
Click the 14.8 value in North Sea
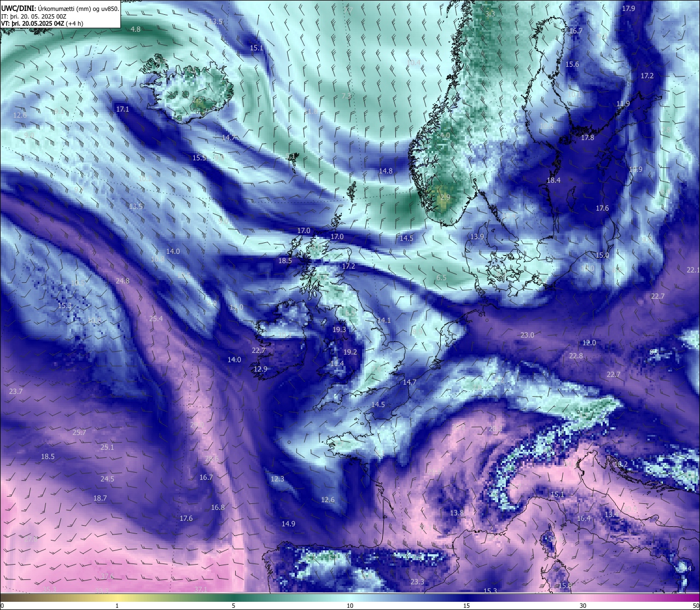click(x=386, y=171)
